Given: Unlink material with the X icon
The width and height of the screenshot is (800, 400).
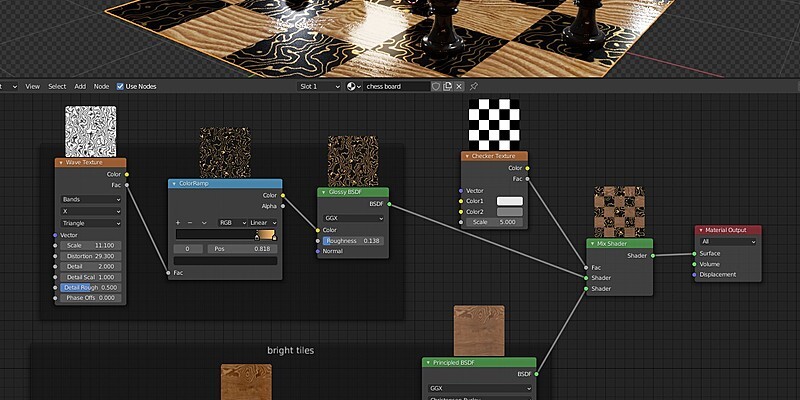Looking at the screenshot, I should coord(459,87).
